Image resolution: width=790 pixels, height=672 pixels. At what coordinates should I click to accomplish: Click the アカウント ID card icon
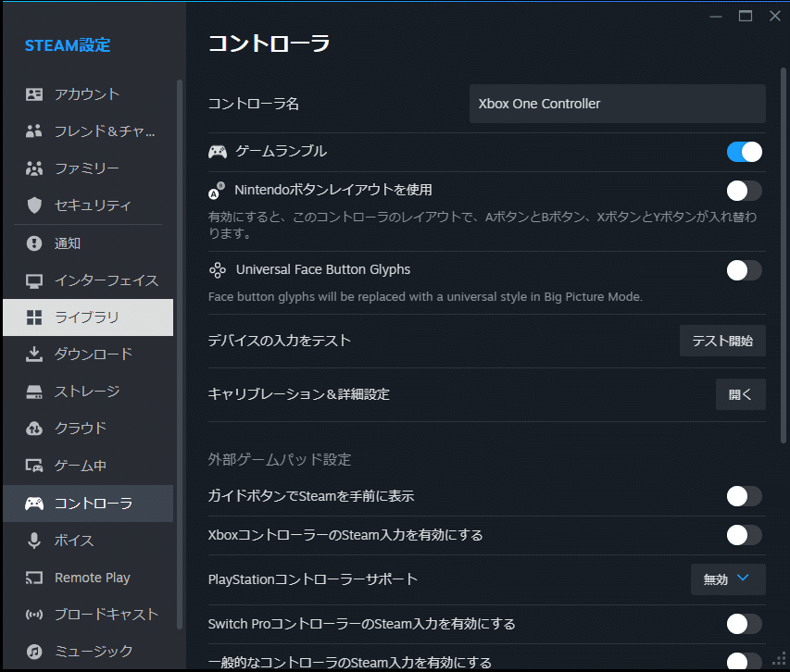point(34,94)
